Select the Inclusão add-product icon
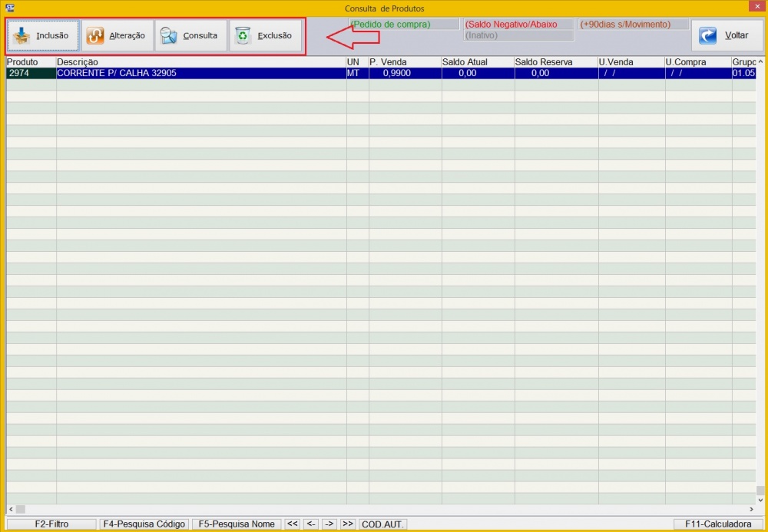This screenshot has height=532, width=768. [x=20, y=35]
